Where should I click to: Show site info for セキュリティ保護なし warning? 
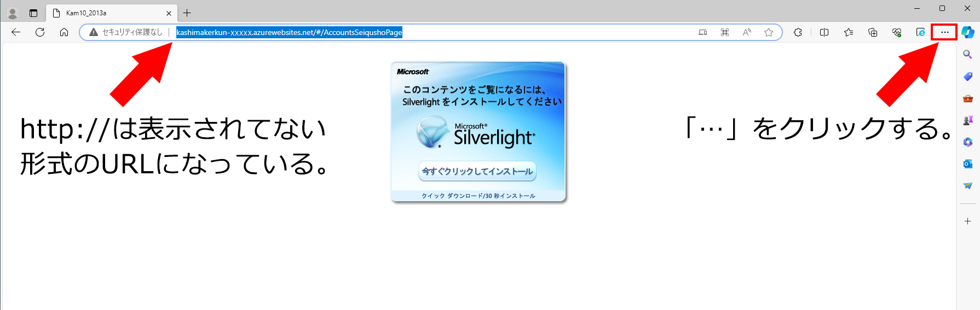(126, 32)
